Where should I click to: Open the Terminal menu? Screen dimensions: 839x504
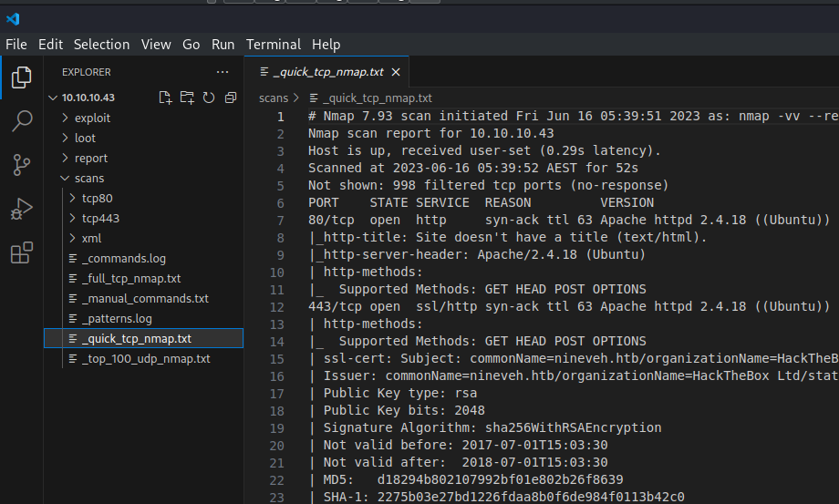tap(274, 45)
